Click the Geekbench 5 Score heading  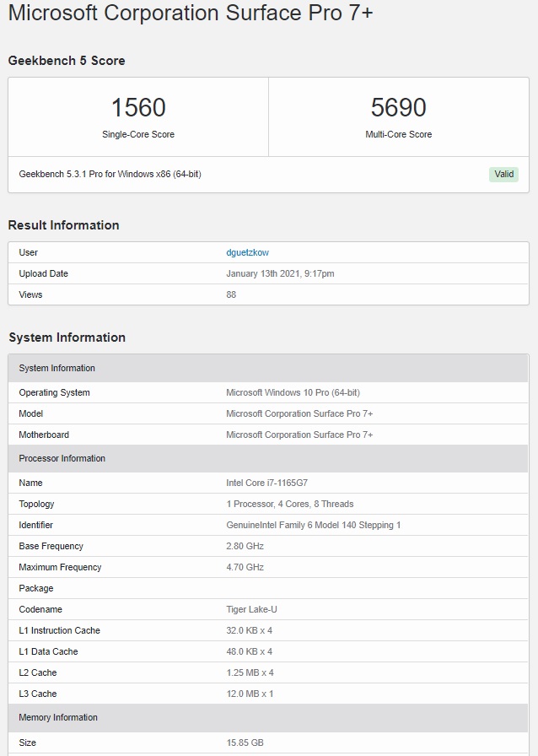click(67, 61)
